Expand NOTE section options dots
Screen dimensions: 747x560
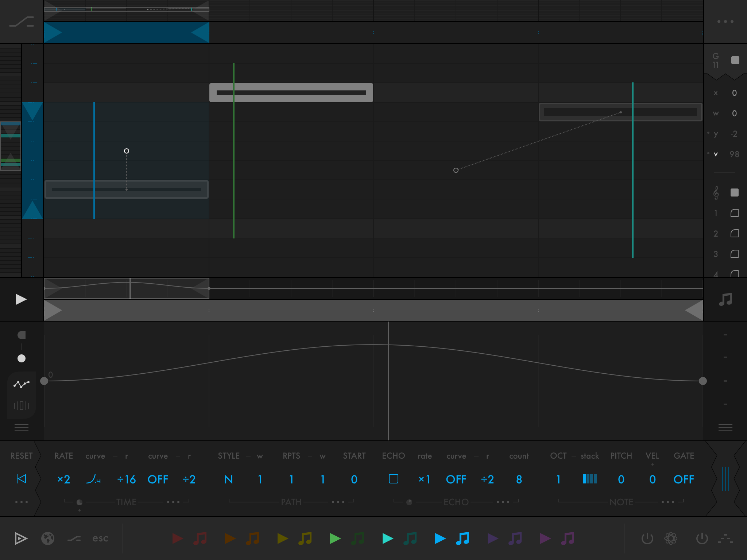click(667, 502)
